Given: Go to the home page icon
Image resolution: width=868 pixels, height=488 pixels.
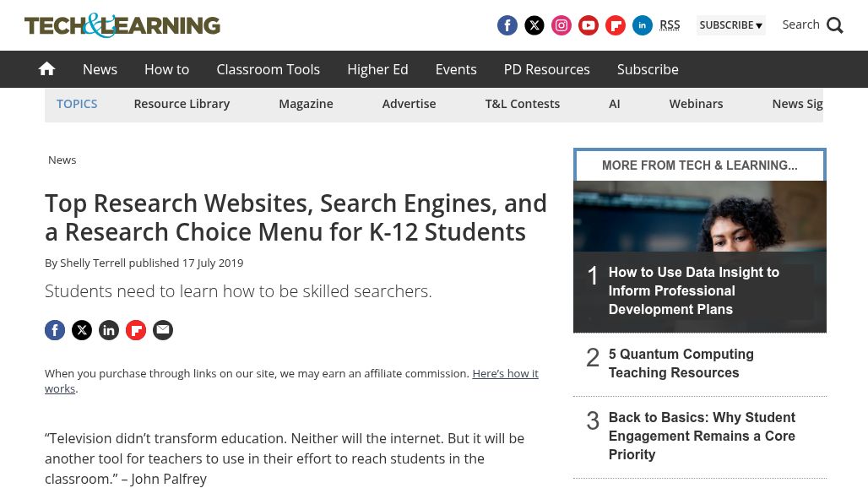Looking at the screenshot, I should tap(46, 69).
